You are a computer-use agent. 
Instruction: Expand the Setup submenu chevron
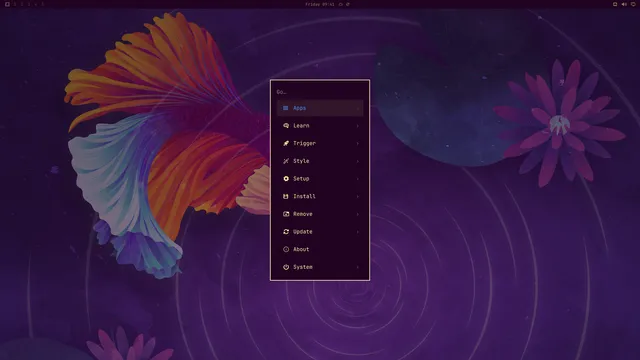click(358, 179)
